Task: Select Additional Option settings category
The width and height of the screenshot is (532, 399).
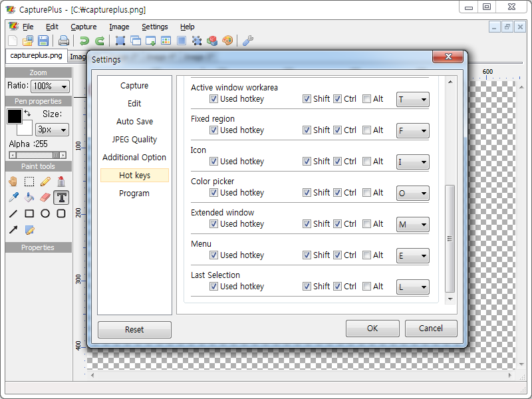Action: (x=134, y=158)
